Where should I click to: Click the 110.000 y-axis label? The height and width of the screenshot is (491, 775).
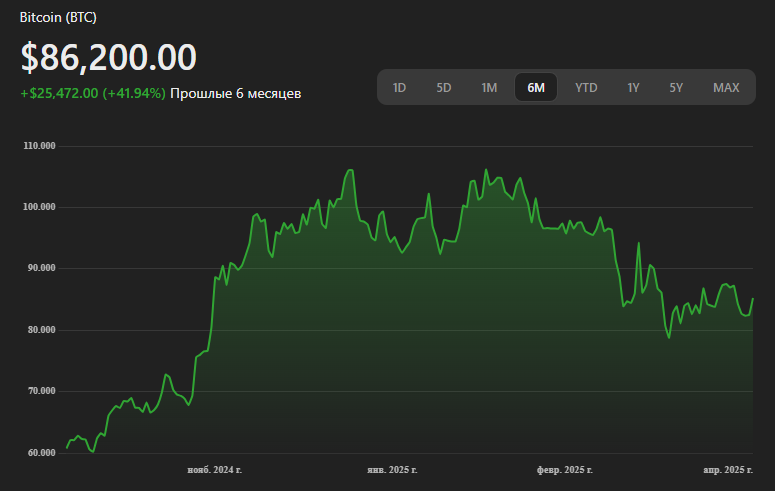tap(40, 146)
